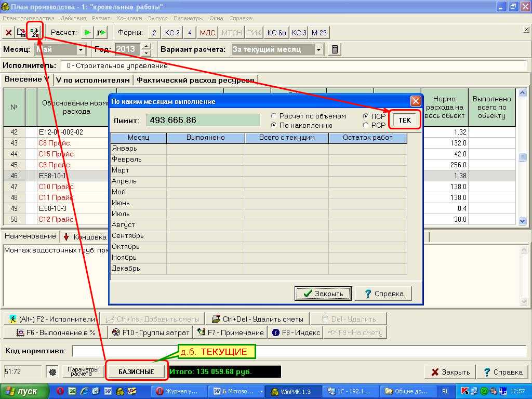Switch to Фактический расход ресурсов tab

coord(195,81)
